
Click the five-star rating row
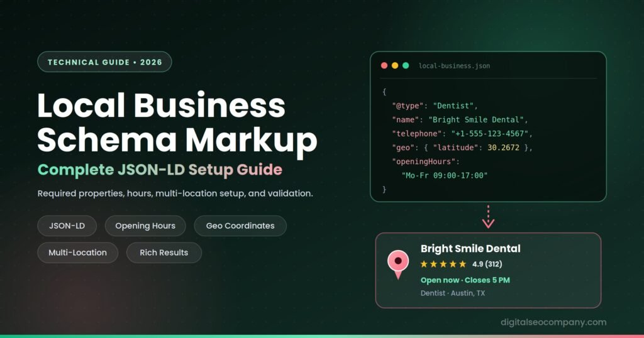[x=443, y=264]
